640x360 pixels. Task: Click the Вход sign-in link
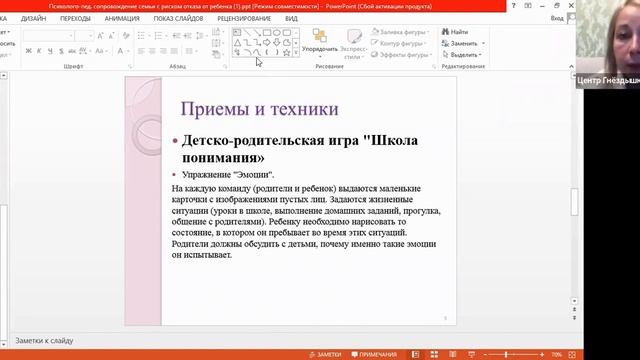(x=557, y=18)
